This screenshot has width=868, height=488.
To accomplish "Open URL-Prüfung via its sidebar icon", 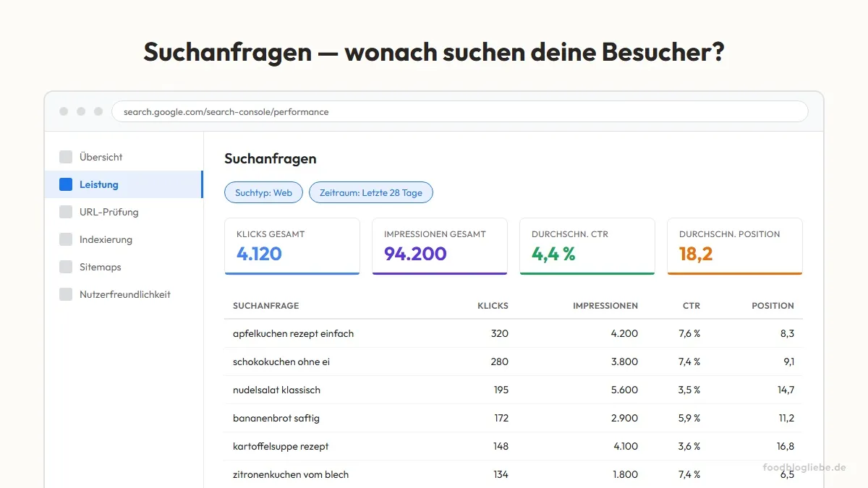I will click(65, 212).
